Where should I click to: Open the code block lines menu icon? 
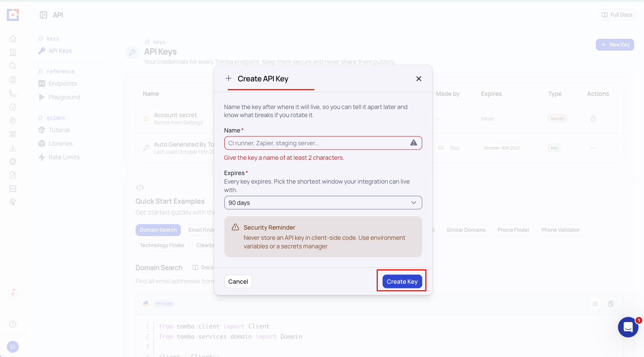(595, 304)
